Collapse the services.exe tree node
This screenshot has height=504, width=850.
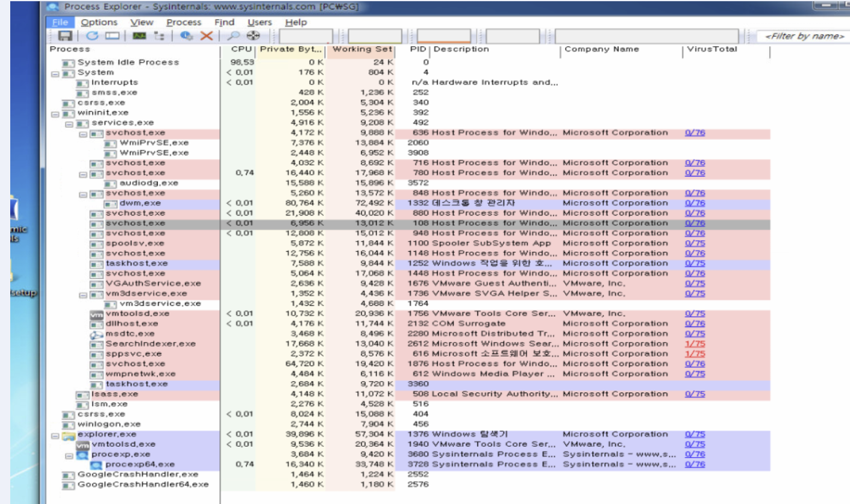click(x=69, y=123)
